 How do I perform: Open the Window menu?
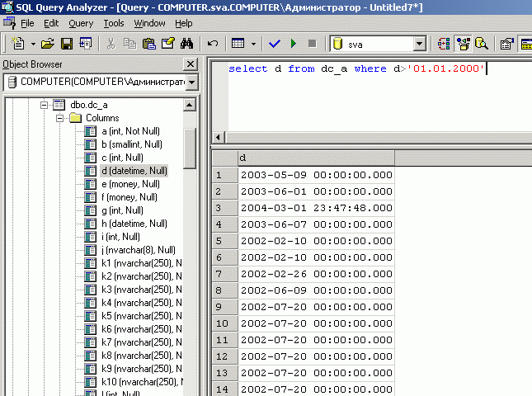click(x=149, y=23)
